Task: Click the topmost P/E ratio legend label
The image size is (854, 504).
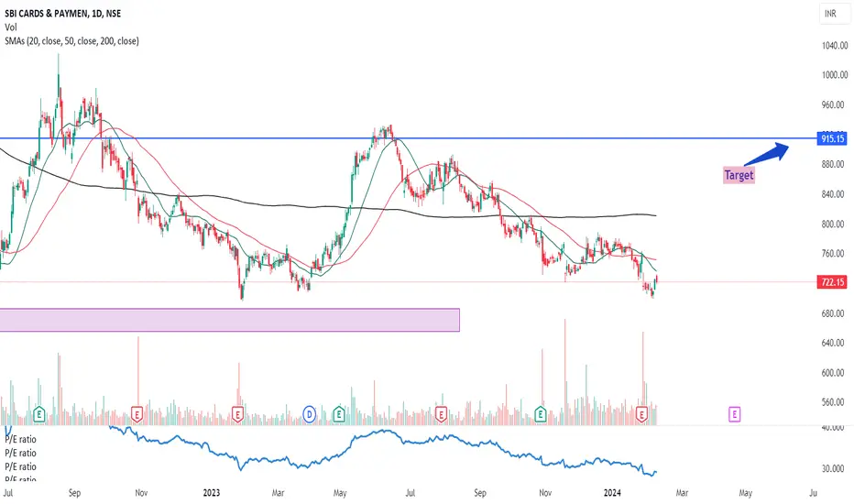Action: [21, 439]
